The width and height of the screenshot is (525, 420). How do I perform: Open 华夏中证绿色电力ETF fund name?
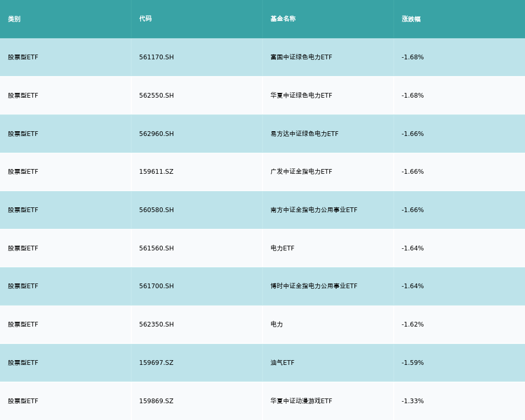[301, 96]
